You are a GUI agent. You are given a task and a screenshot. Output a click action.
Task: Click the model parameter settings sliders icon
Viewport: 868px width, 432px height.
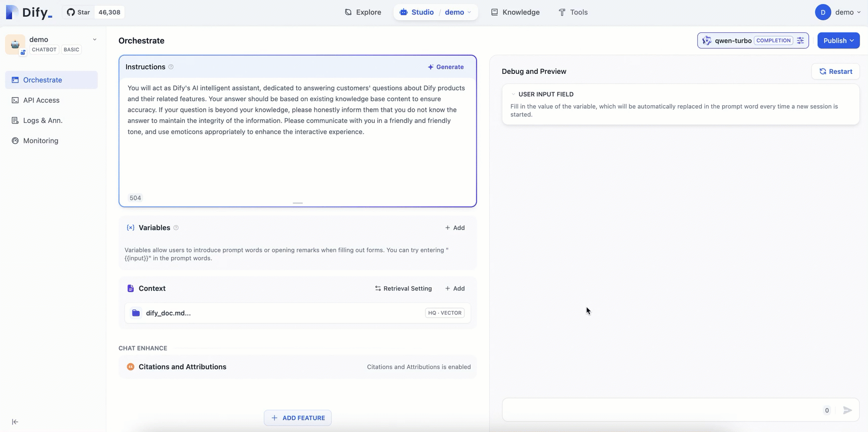[800, 40]
